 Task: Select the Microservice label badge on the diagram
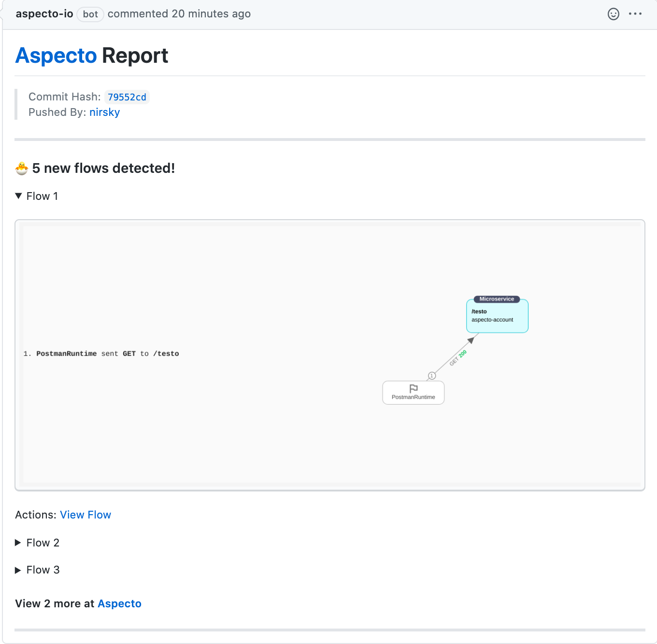(497, 299)
